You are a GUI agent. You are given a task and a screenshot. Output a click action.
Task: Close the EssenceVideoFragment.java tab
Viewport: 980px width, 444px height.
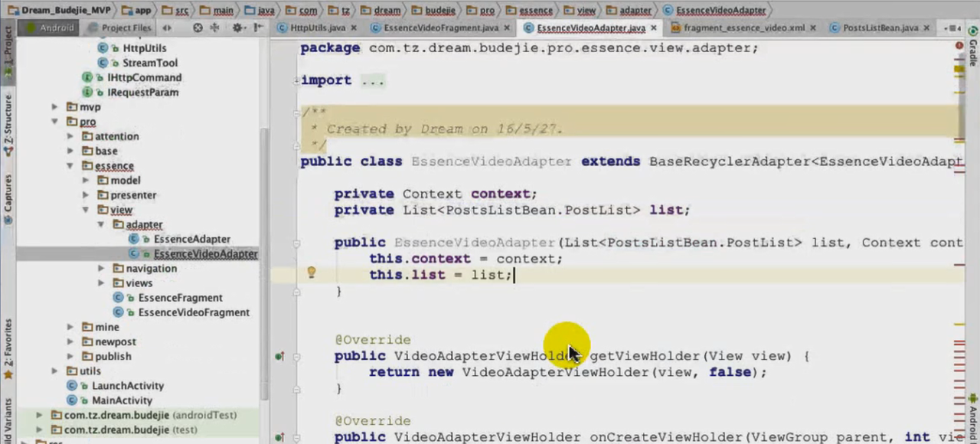pyautogui.click(x=508, y=28)
